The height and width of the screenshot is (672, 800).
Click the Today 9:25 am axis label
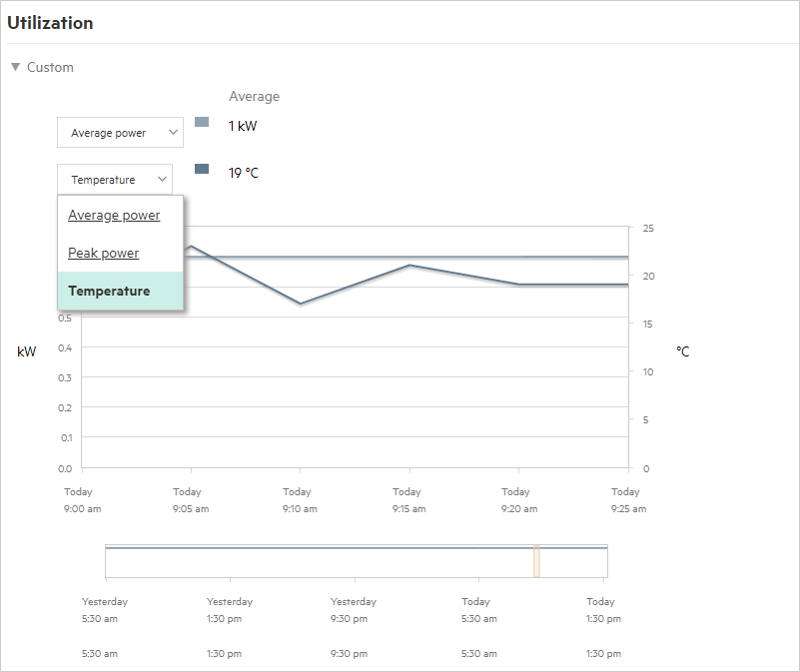[626, 500]
